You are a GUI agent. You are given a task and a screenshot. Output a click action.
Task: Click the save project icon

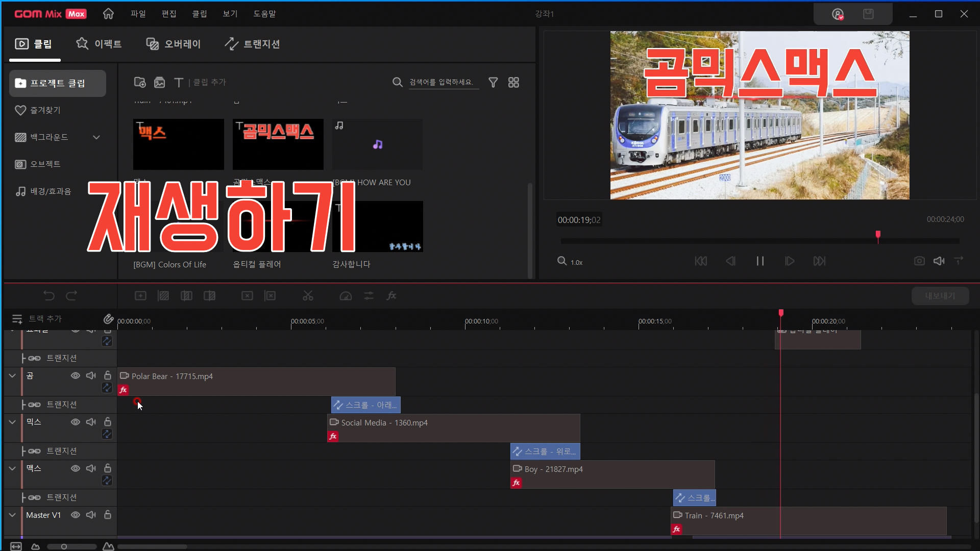pyautogui.click(x=868, y=14)
